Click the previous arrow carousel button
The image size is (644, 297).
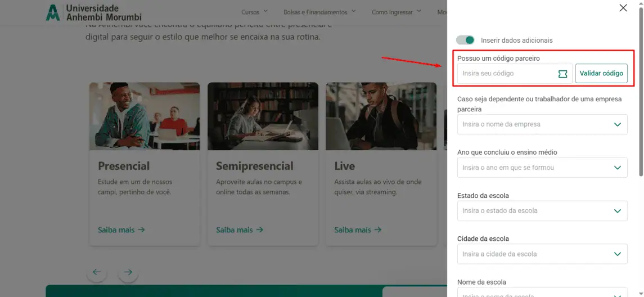(x=97, y=272)
